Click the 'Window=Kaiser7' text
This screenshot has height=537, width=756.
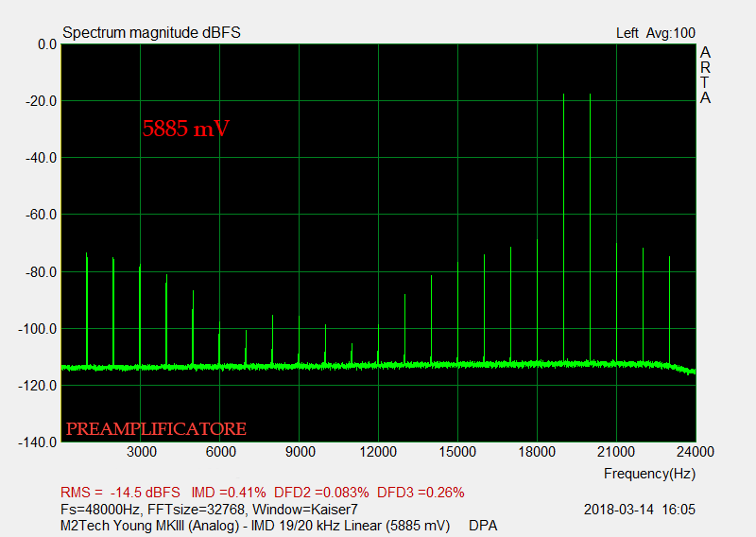pos(305,509)
